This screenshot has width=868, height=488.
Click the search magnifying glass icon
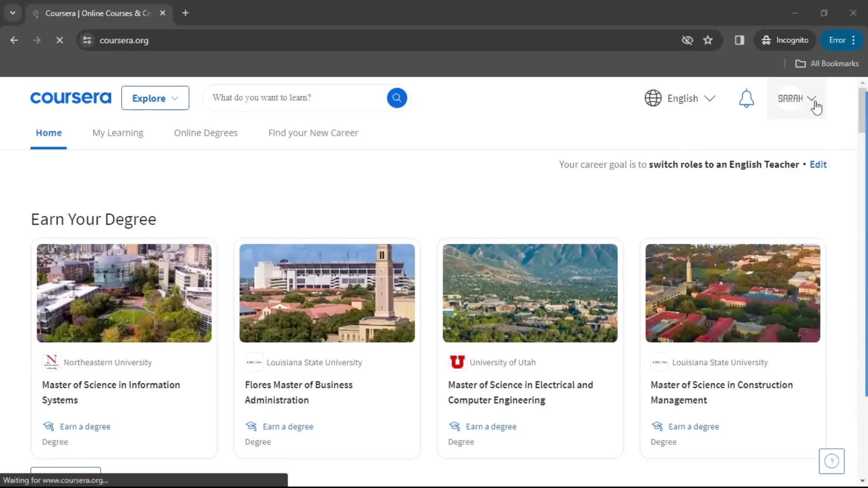click(x=396, y=98)
